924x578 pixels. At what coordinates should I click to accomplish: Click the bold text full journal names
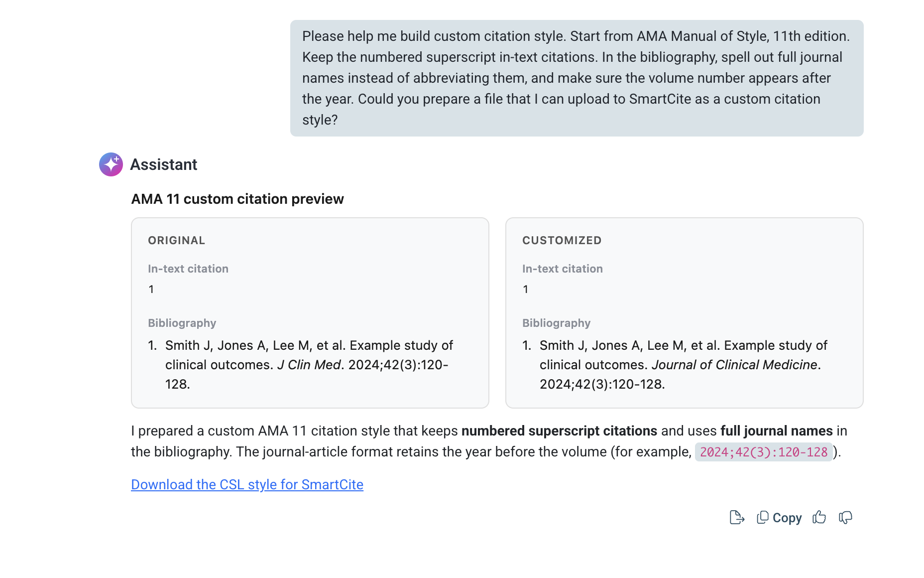click(x=776, y=431)
